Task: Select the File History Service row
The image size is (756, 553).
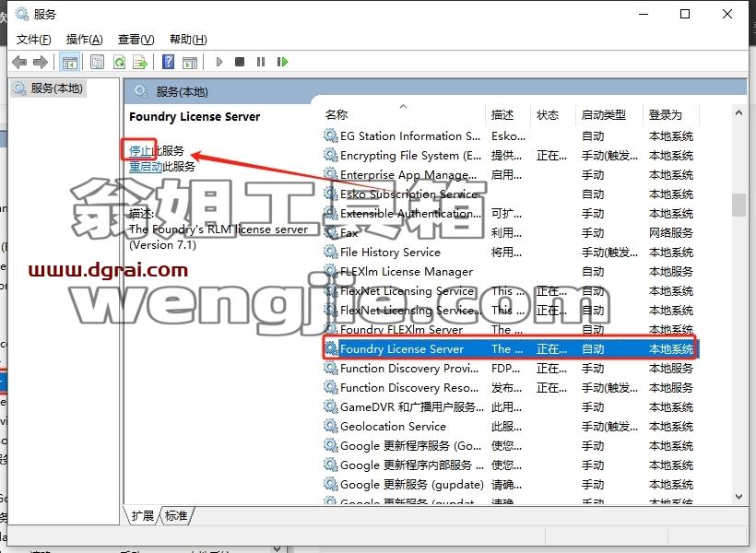Action: (511, 253)
